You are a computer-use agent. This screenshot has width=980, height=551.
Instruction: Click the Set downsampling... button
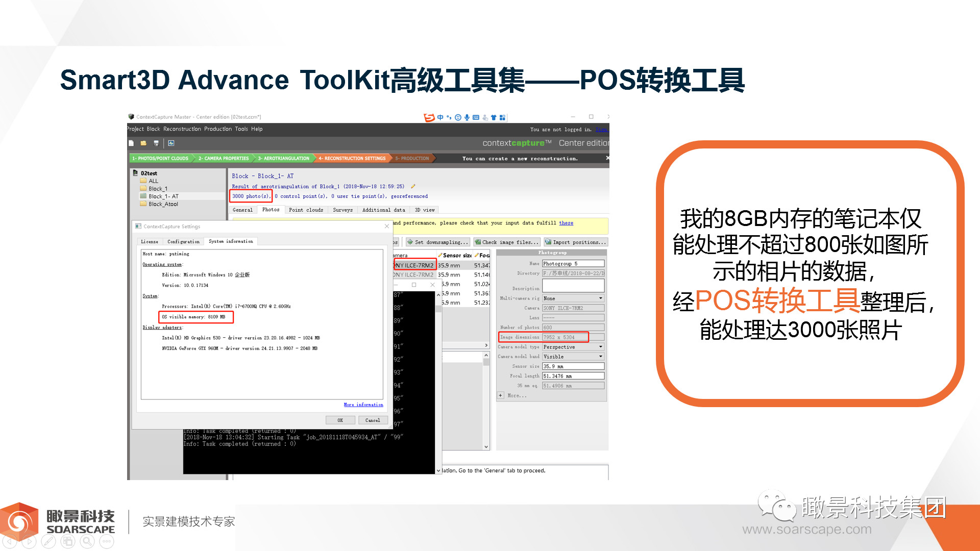[437, 242]
